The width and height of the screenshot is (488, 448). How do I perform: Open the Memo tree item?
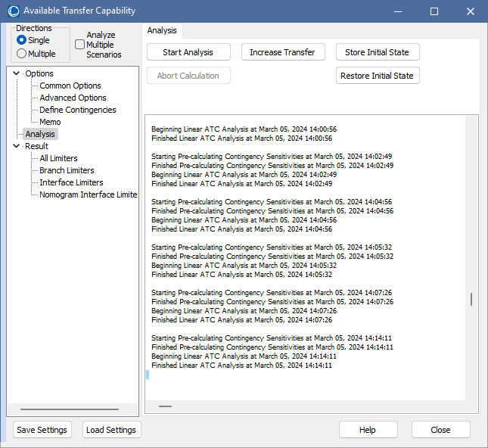pos(50,122)
